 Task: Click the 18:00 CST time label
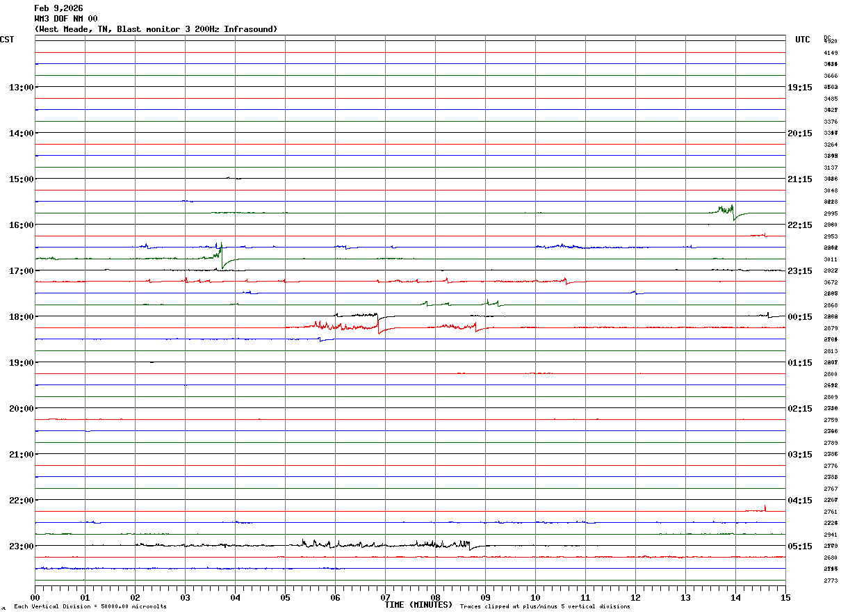tap(21, 317)
